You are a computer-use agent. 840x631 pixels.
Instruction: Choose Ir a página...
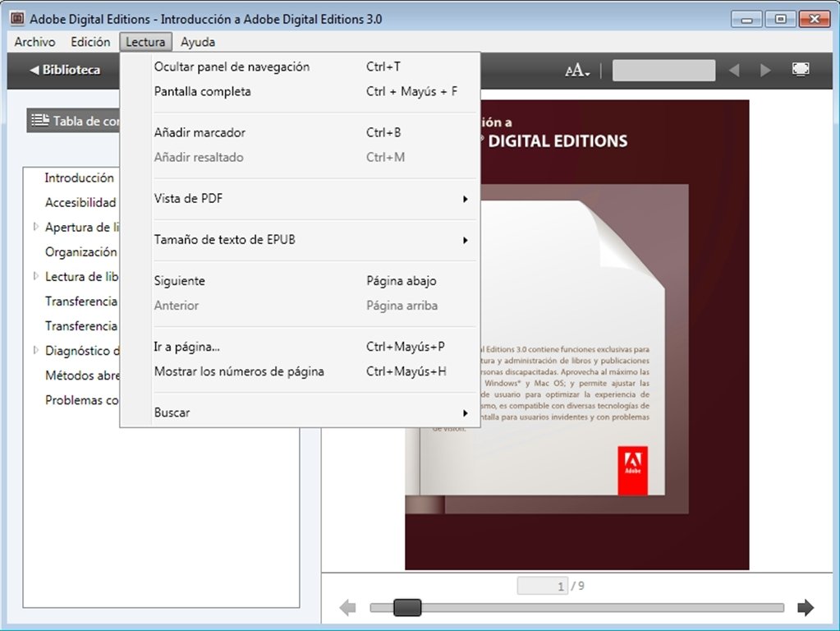(300, 347)
